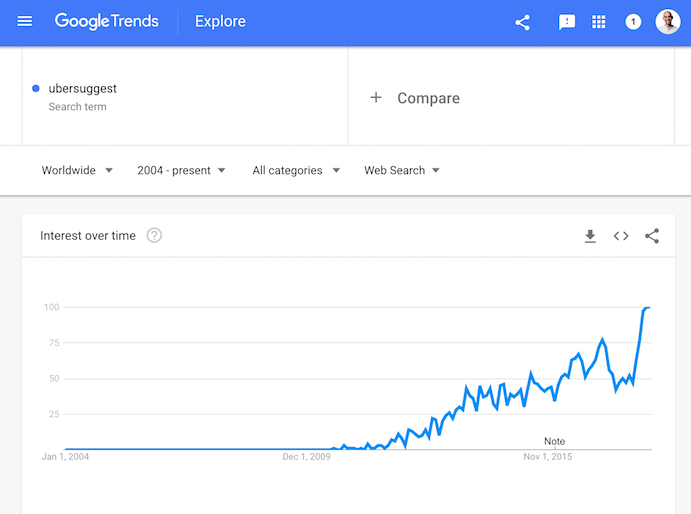
Task: Edit the ubersuggest search term
Action: coord(82,88)
